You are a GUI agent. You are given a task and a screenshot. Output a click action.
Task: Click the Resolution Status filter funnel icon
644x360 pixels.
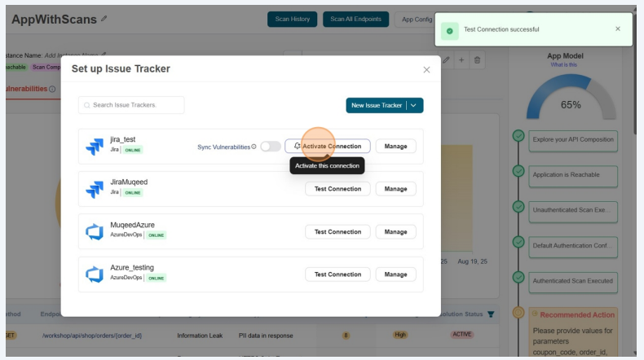[491, 314]
